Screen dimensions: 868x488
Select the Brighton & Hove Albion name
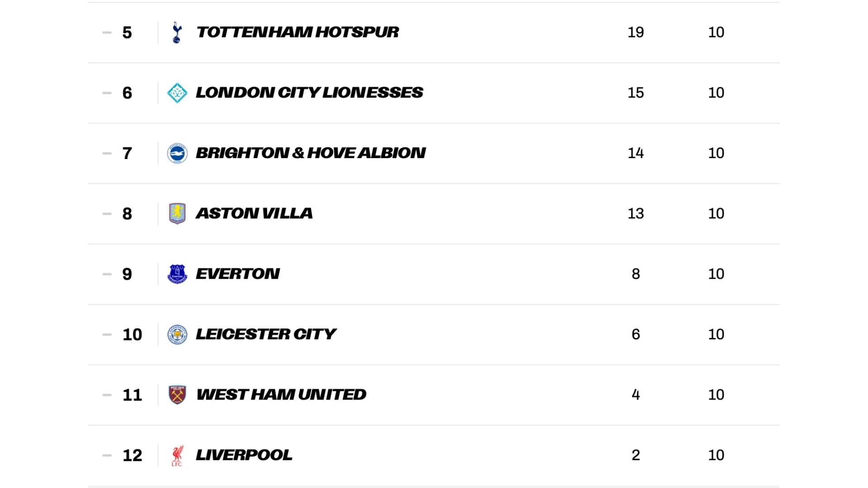[x=310, y=153]
